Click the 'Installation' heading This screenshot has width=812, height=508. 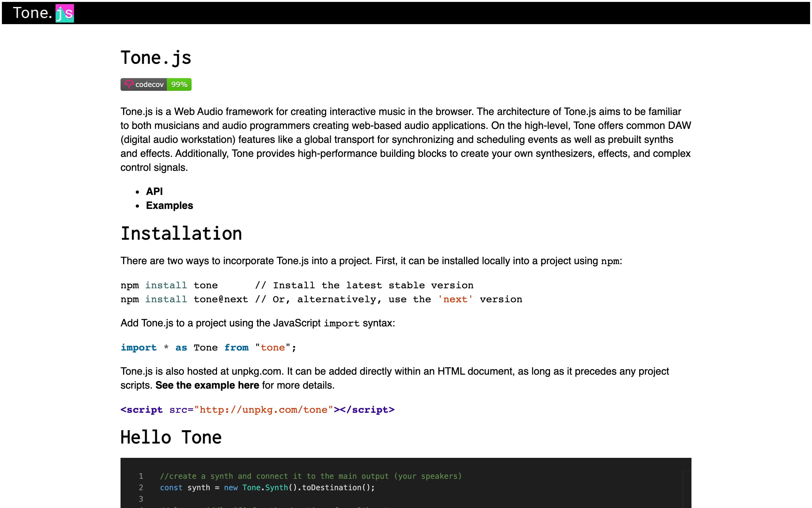click(x=181, y=233)
